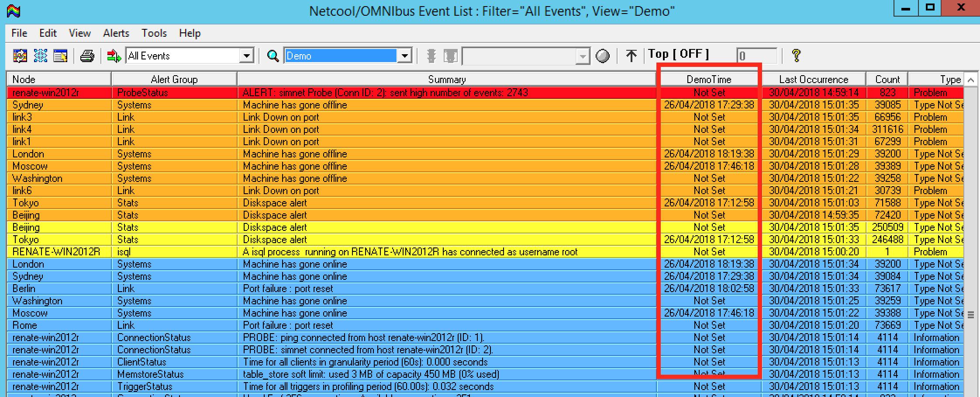Open the All Events filter dropdown
The height and width of the screenshot is (397, 980).
pos(248,56)
